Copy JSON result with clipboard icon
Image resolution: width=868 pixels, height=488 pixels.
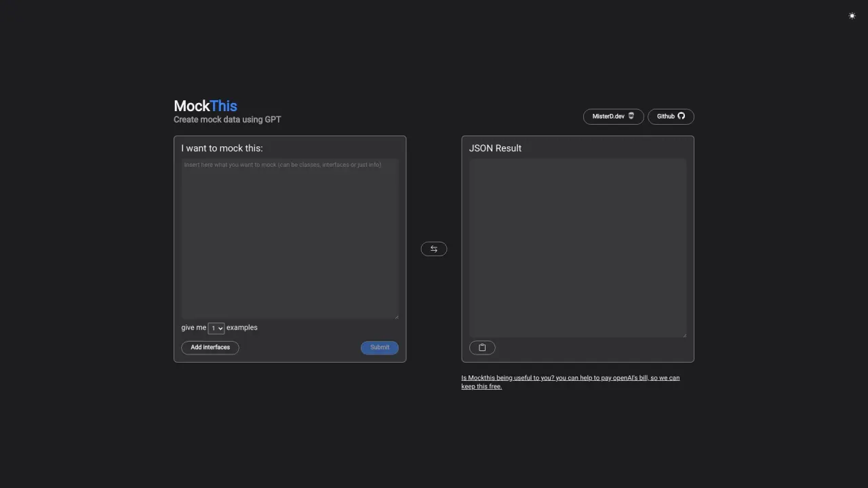482,348
